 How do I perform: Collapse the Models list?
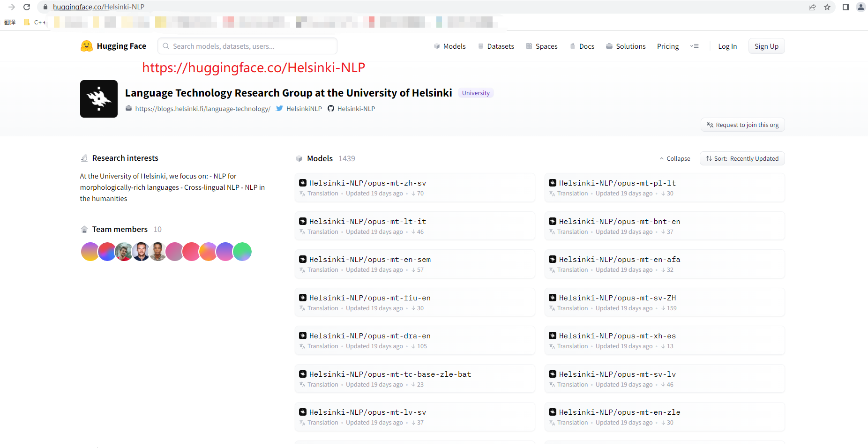coord(675,158)
